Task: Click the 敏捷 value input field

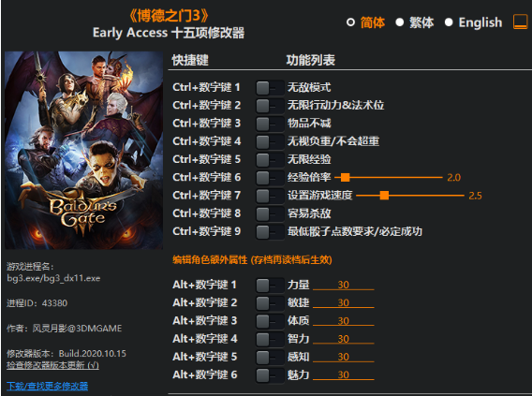Action: pyautogui.click(x=344, y=302)
